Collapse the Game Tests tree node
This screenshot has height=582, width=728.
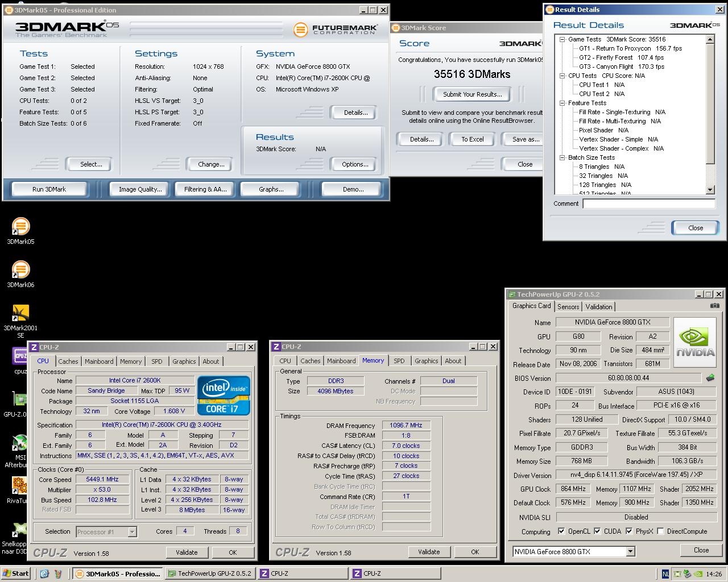click(562, 39)
